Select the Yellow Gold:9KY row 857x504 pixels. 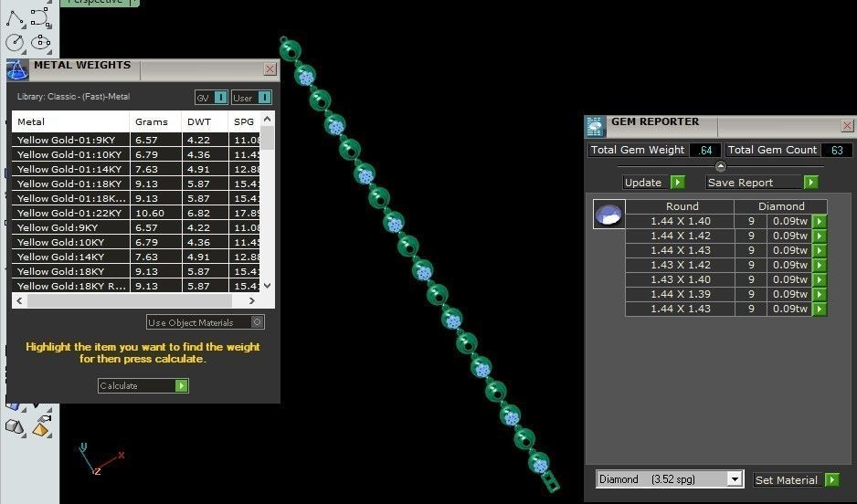click(135, 227)
